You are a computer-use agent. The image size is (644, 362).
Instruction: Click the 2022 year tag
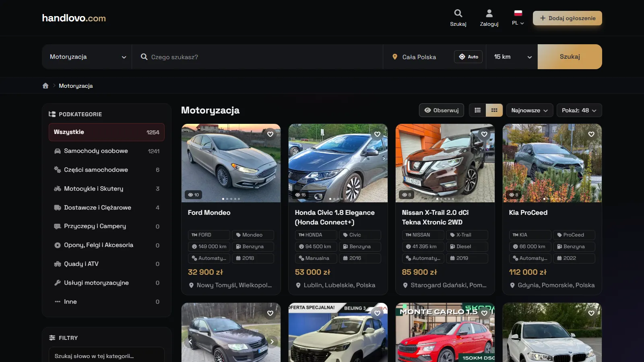click(574, 258)
